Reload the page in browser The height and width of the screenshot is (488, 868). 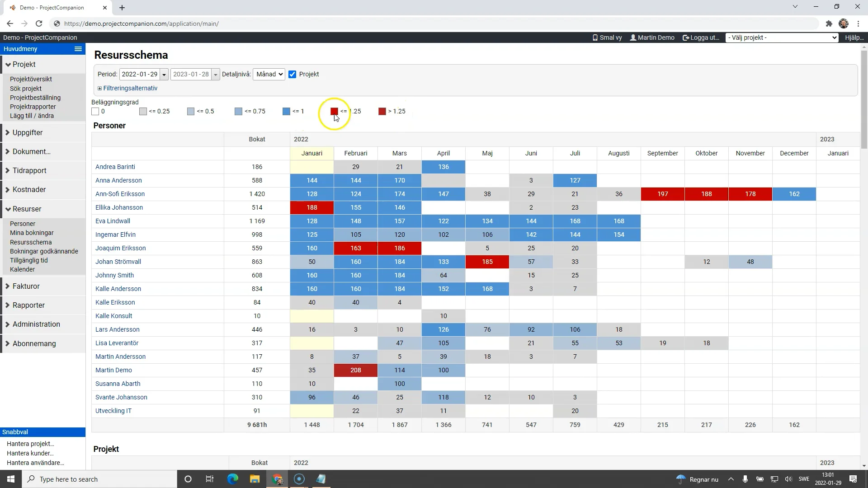point(39,23)
